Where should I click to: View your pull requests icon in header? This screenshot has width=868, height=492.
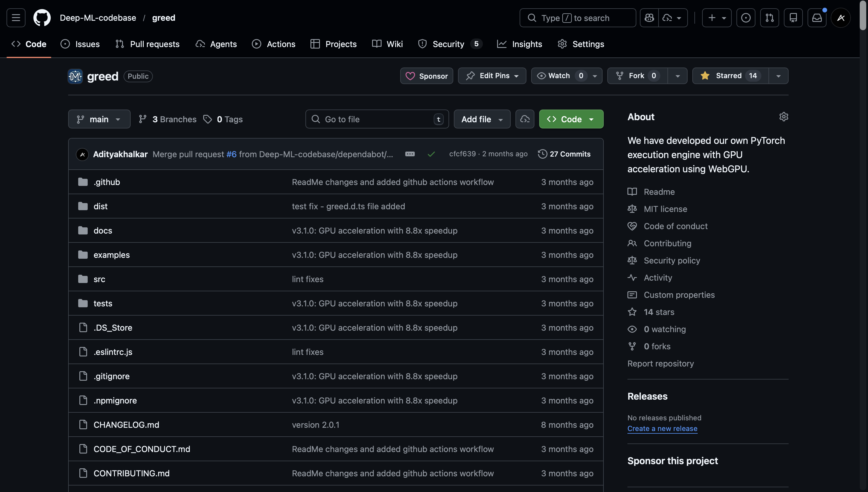tap(769, 17)
